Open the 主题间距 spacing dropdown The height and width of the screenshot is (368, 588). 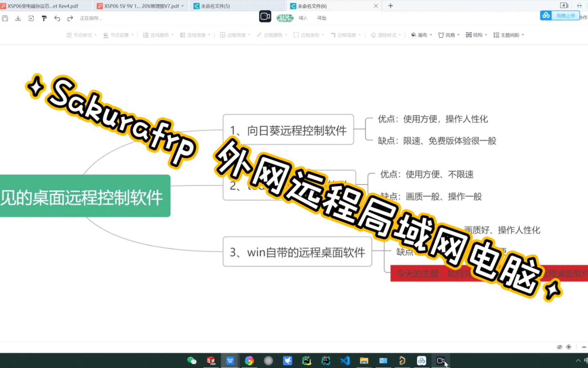coord(509,35)
